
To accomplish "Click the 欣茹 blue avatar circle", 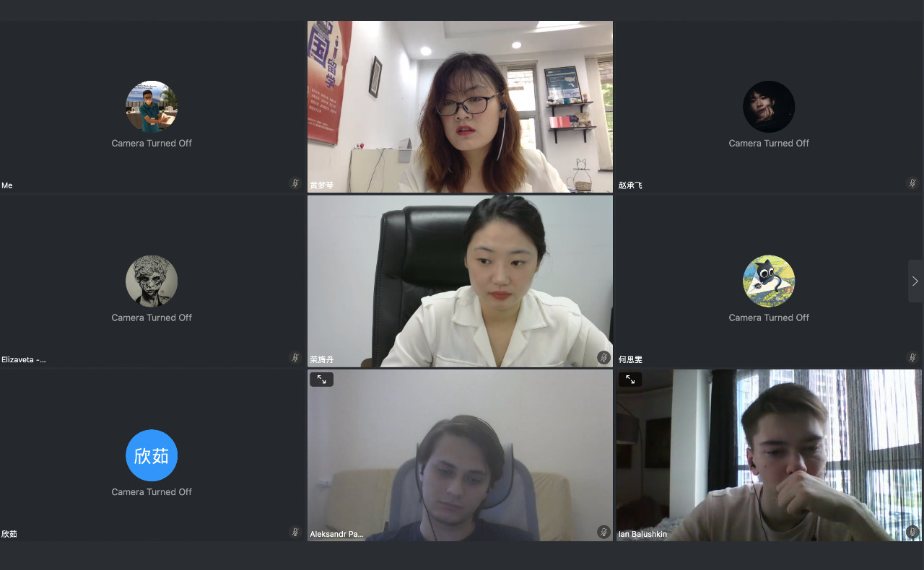I will (x=152, y=455).
